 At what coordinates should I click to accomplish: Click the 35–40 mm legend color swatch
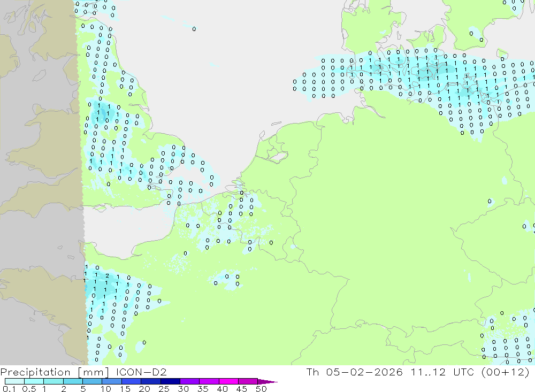[x=209, y=381]
